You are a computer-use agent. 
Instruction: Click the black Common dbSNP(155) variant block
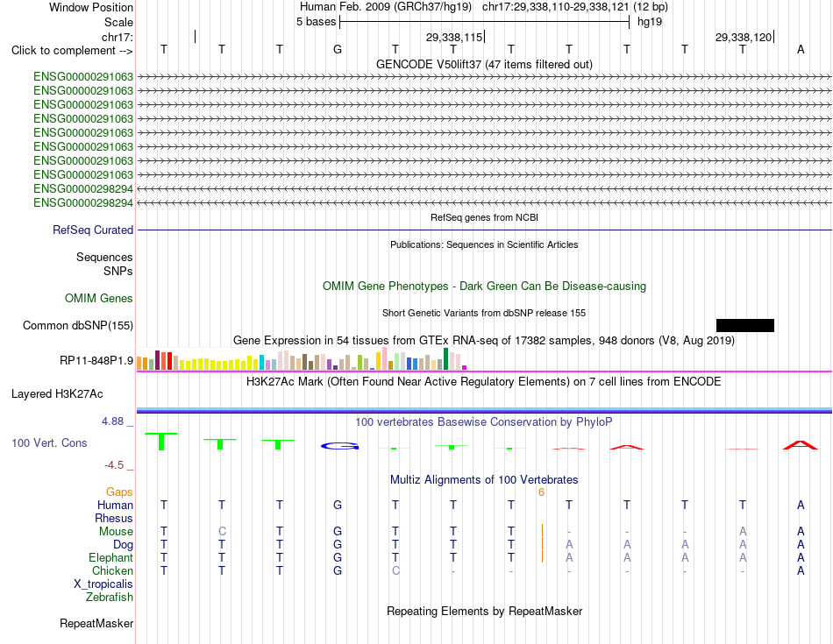(x=744, y=325)
